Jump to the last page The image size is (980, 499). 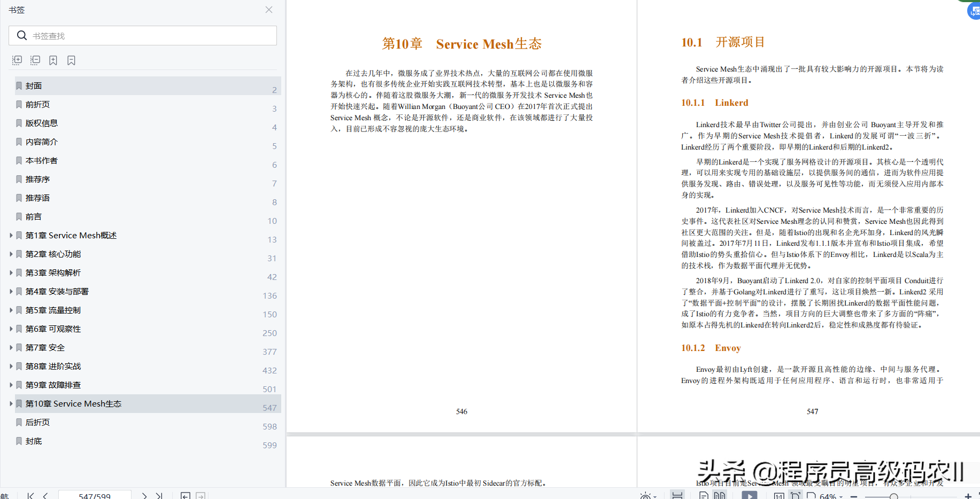pyautogui.click(x=159, y=496)
